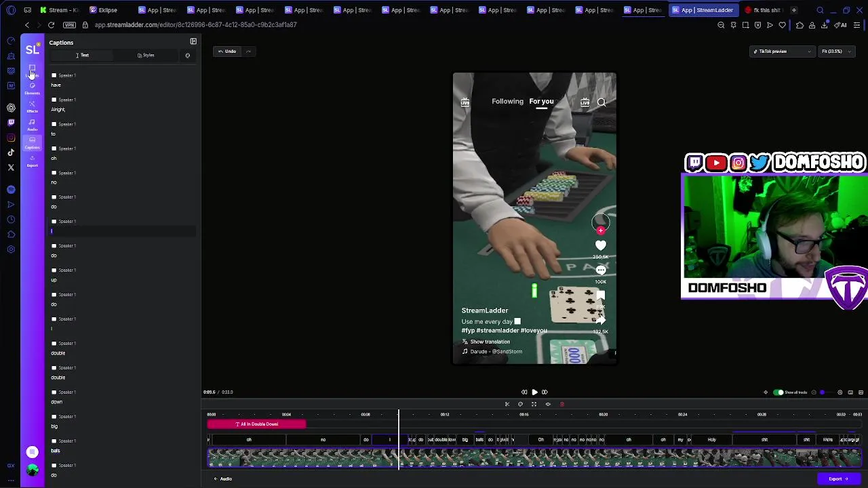Screen dimensions: 868x488
Task: Check the Speaker 1 box for 'Alright,'
Action: (54, 100)
